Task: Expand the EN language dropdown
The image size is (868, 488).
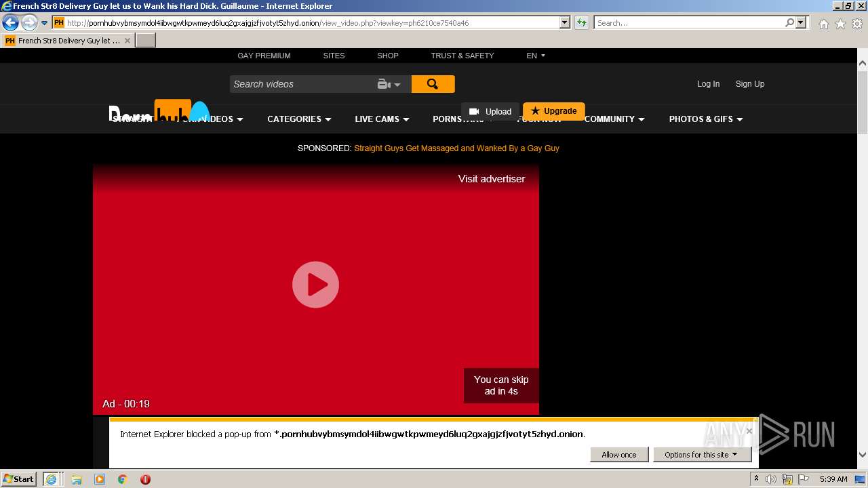Action: click(536, 56)
